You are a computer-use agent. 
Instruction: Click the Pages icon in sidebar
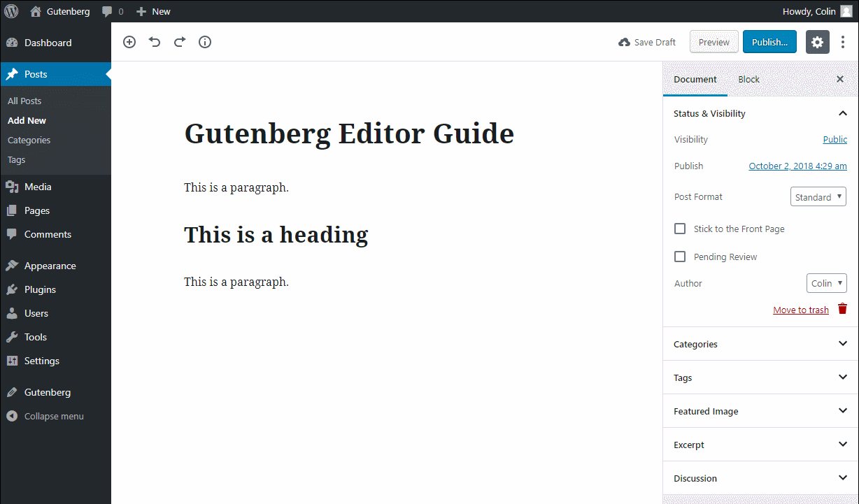tap(12, 210)
